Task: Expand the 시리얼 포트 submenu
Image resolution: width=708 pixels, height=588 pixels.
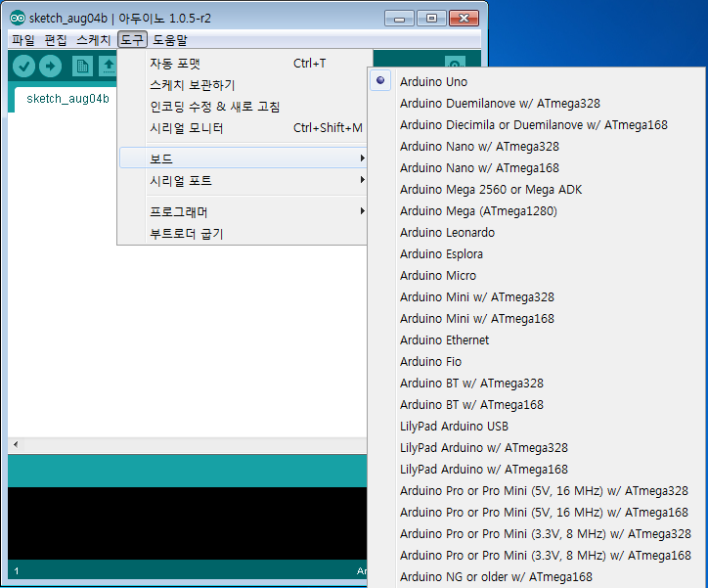Action: click(x=243, y=181)
